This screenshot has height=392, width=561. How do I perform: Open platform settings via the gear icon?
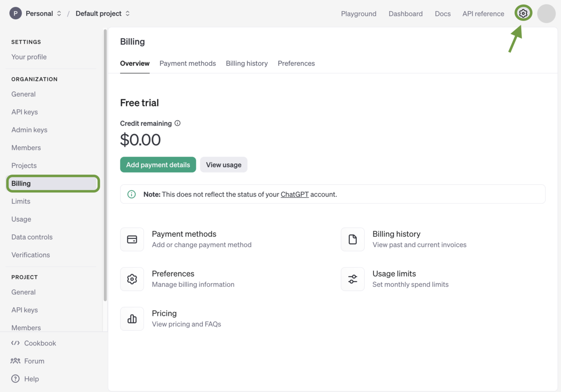pyautogui.click(x=523, y=13)
